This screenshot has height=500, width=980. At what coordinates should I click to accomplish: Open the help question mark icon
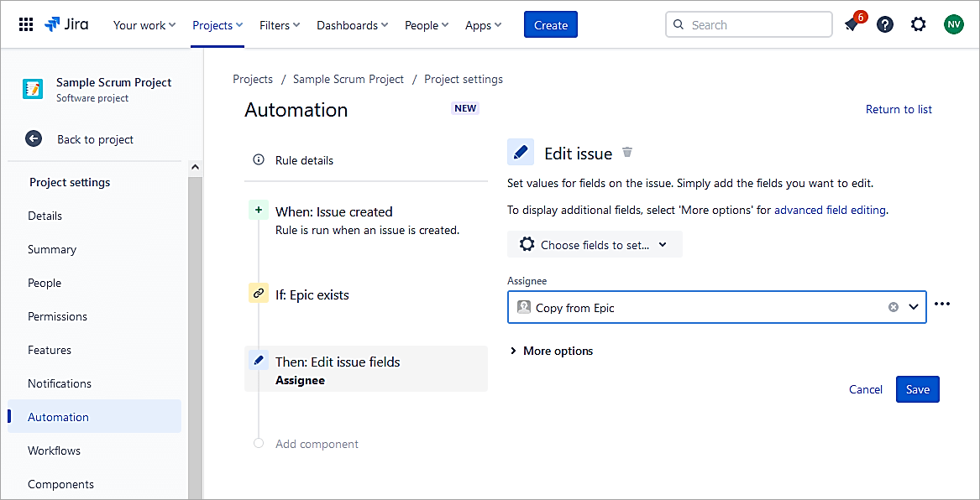coord(885,24)
